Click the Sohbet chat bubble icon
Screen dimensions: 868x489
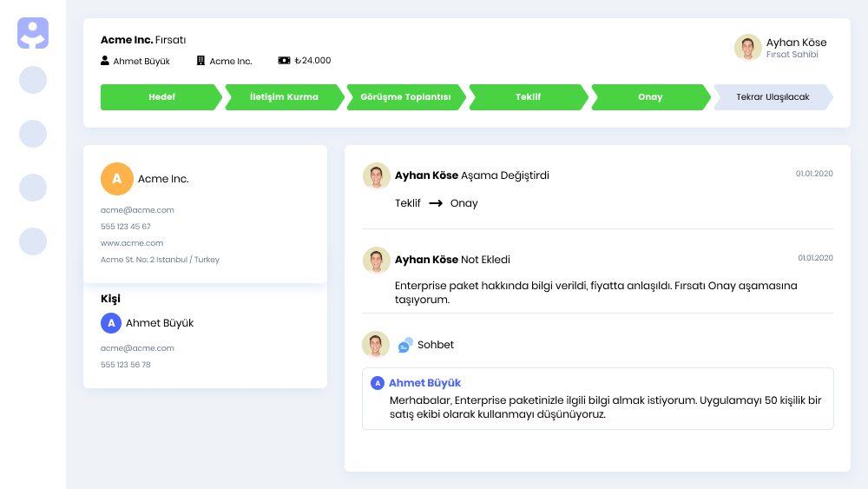[x=405, y=345]
